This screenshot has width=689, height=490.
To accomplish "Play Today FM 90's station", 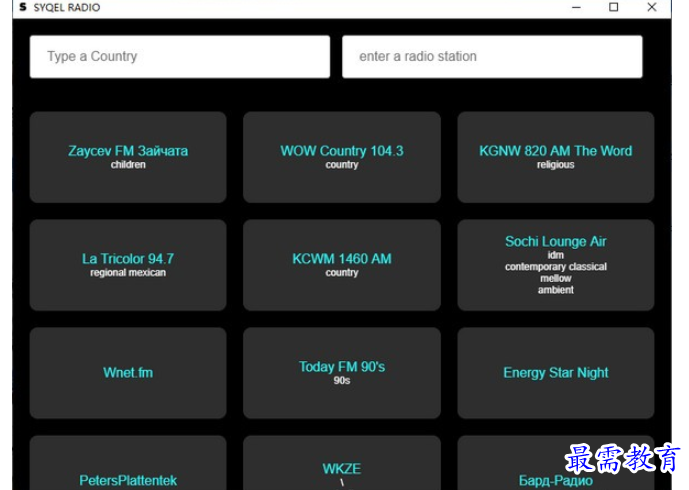I will (x=342, y=373).
